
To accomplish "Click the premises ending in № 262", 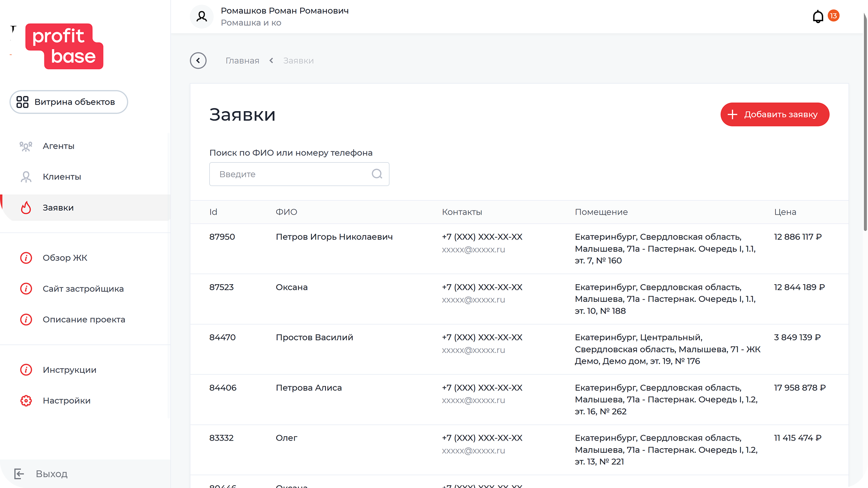I will (666, 399).
